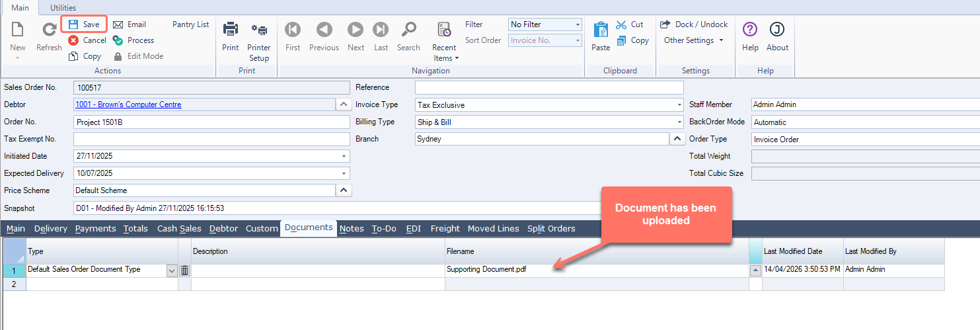Process the sales order
The image size is (980, 330).
tap(133, 40)
